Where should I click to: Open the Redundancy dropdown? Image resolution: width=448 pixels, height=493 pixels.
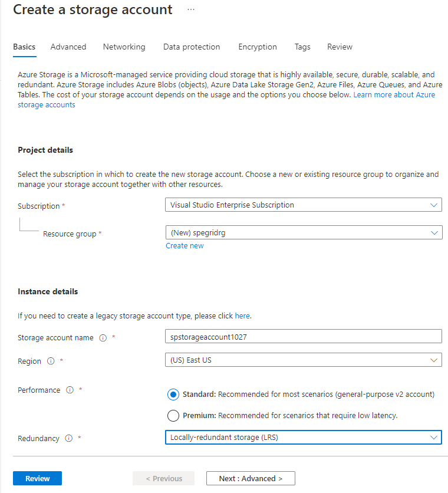click(304, 438)
